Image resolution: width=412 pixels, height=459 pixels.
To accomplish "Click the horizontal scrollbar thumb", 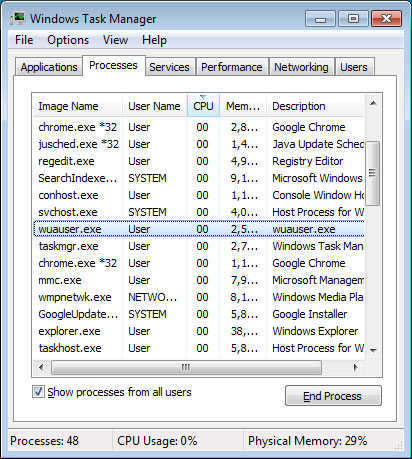I will 186,367.
